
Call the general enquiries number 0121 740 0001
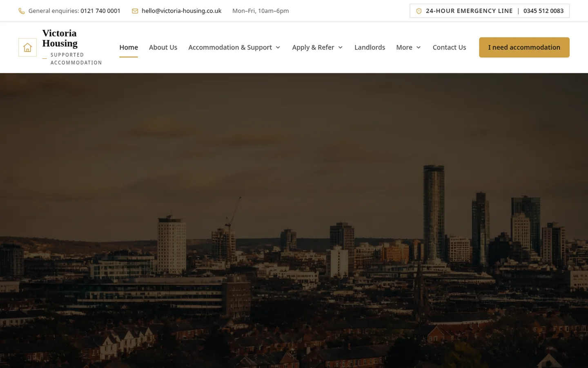pos(100,11)
